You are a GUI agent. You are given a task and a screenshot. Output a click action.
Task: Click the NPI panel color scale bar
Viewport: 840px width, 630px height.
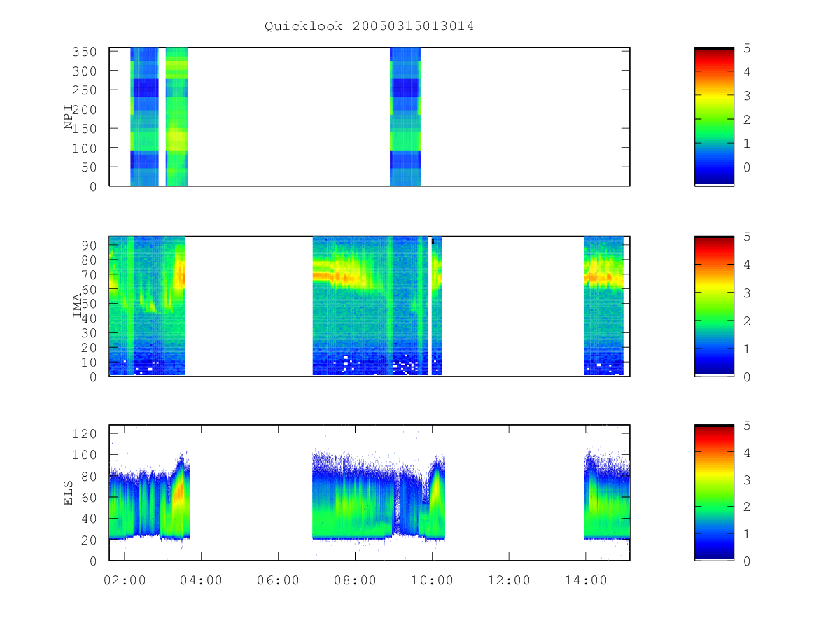pos(714,116)
